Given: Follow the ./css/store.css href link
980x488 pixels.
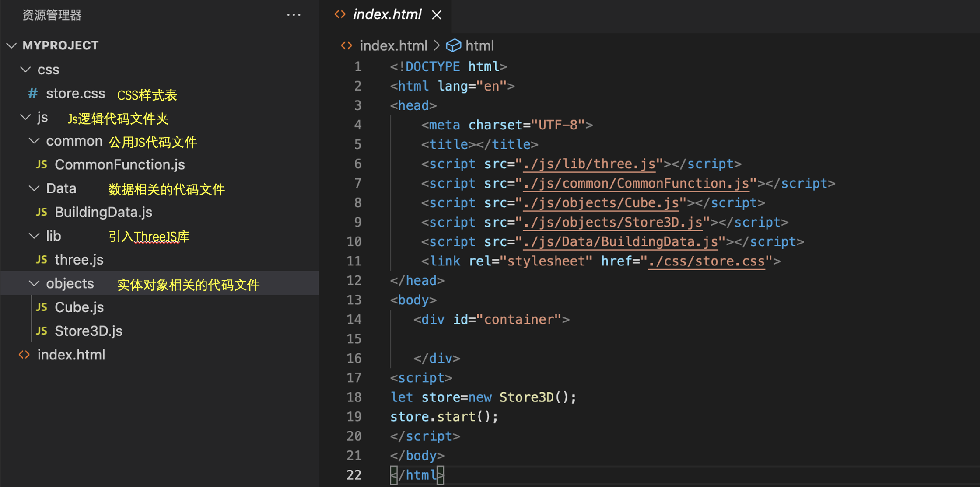Looking at the screenshot, I should tap(707, 261).
